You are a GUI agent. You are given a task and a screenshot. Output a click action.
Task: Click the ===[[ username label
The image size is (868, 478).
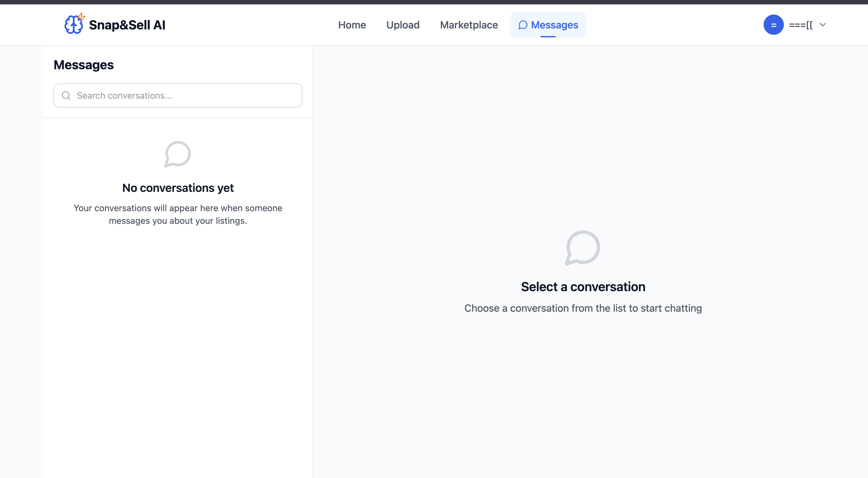click(x=801, y=25)
